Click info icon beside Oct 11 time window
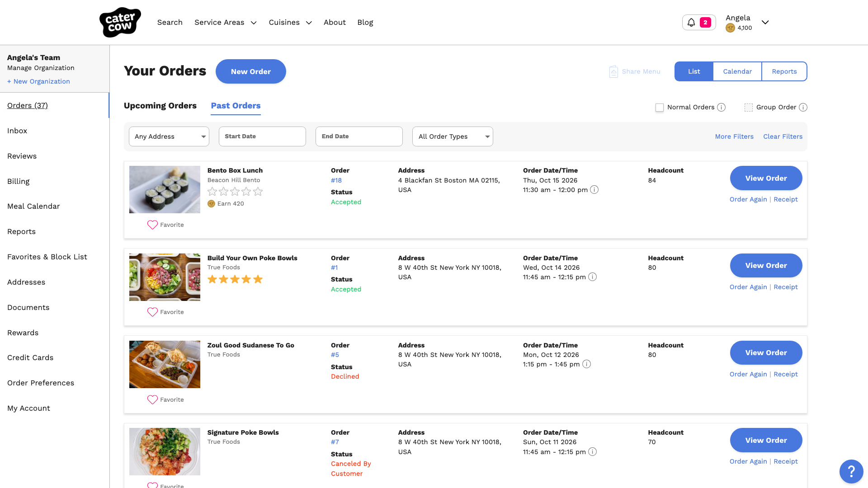Screen dimensions: 868x488 coord(592,452)
